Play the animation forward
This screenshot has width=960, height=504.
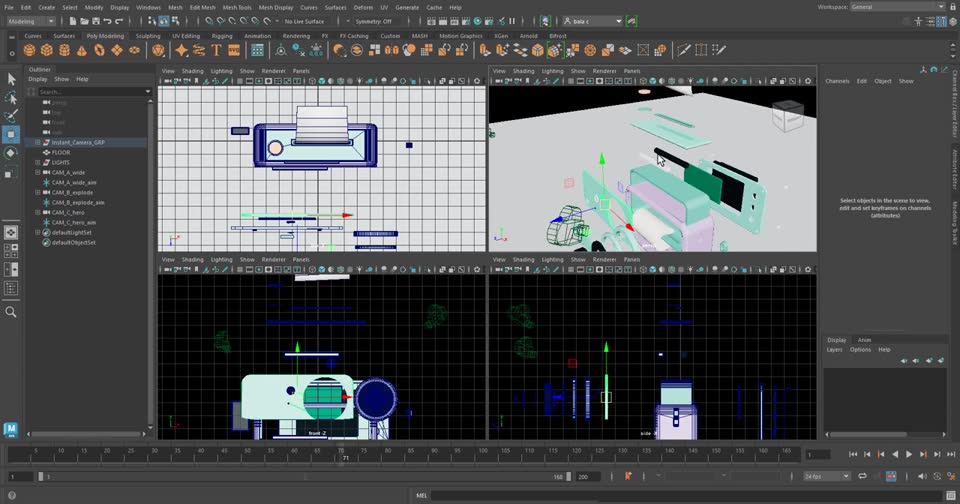(909, 454)
